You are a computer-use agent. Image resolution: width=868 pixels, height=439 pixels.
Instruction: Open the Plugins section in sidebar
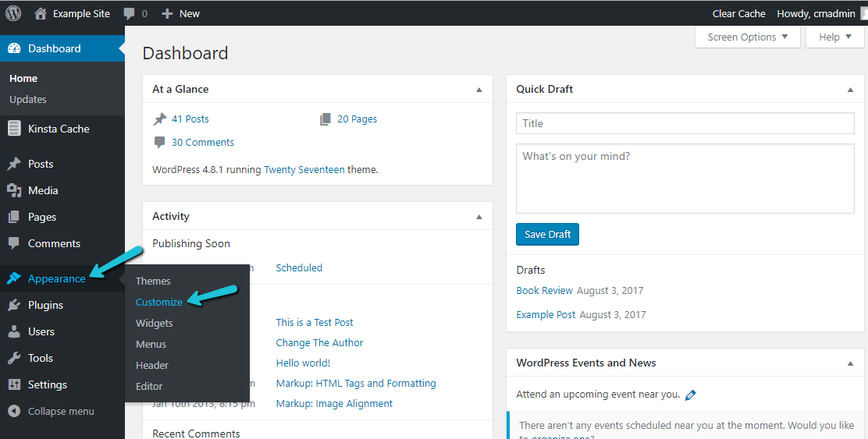pyautogui.click(x=45, y=305)
